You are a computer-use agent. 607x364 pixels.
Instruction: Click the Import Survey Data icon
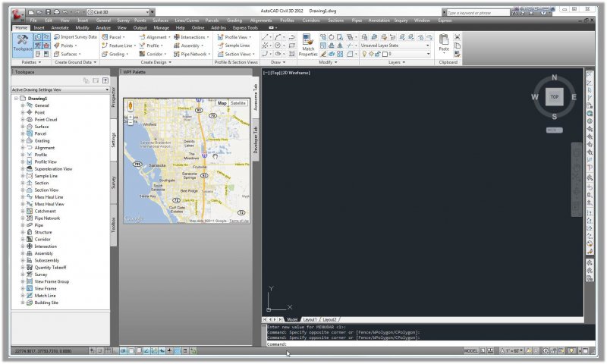pyautogui.click(x=57, y=37)
